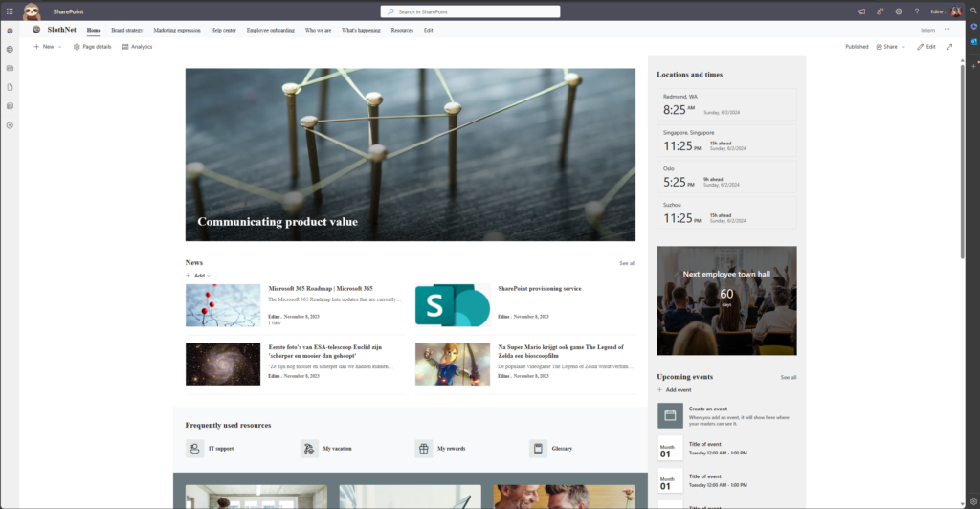Viewport: 980px width, 509px height.
Task: Open the Help center navigation item
Action: coord(223,30)
